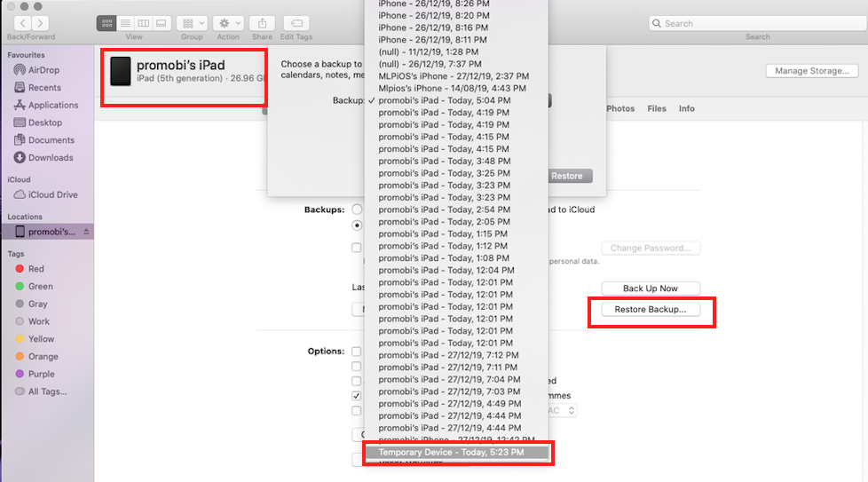Open the Group options dropdown
This screenshot has width=868, height=482.
(192, 23)
